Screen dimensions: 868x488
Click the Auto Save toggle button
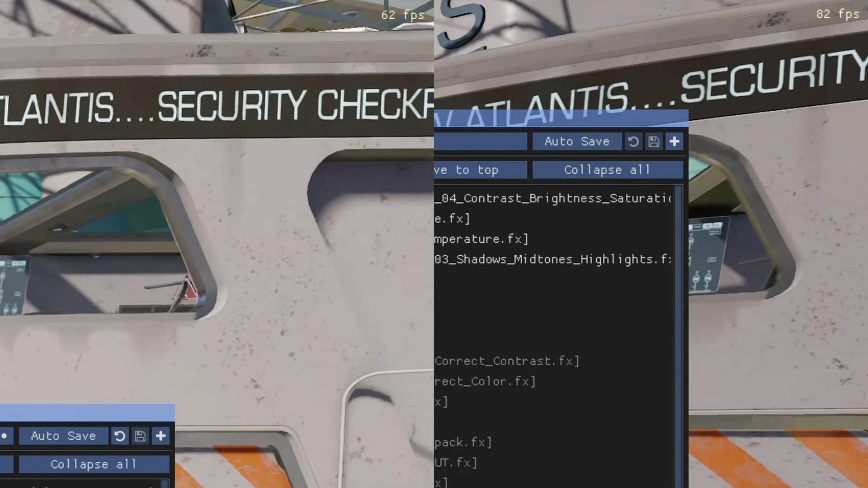point(576,141)
